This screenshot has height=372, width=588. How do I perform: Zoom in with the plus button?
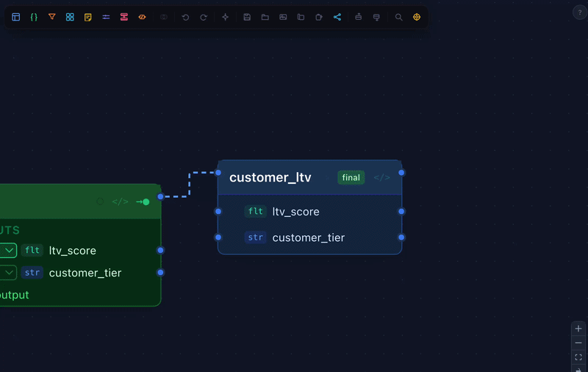(x=578, y=329)
